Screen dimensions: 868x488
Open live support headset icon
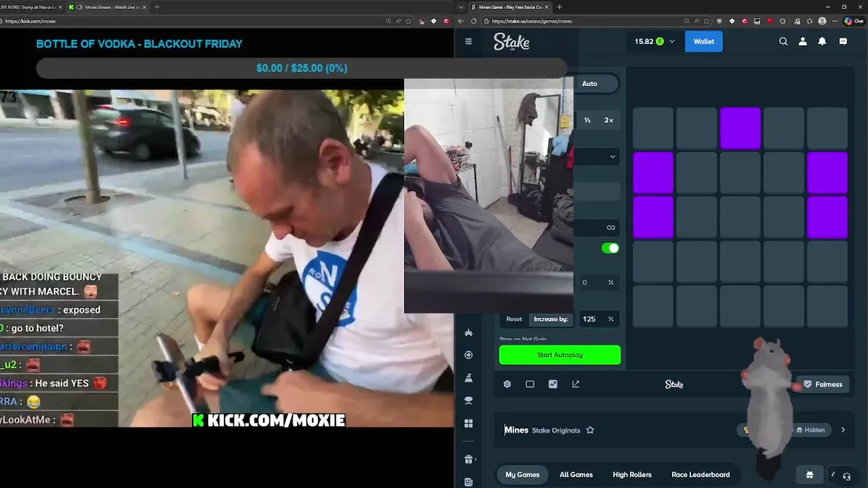(x=846, y=476)
